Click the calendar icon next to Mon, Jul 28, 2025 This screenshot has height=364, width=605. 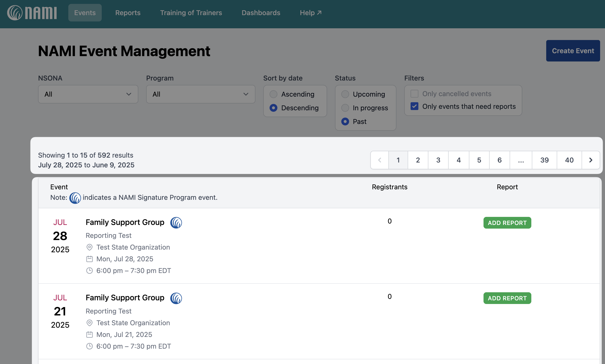[90, 259]
